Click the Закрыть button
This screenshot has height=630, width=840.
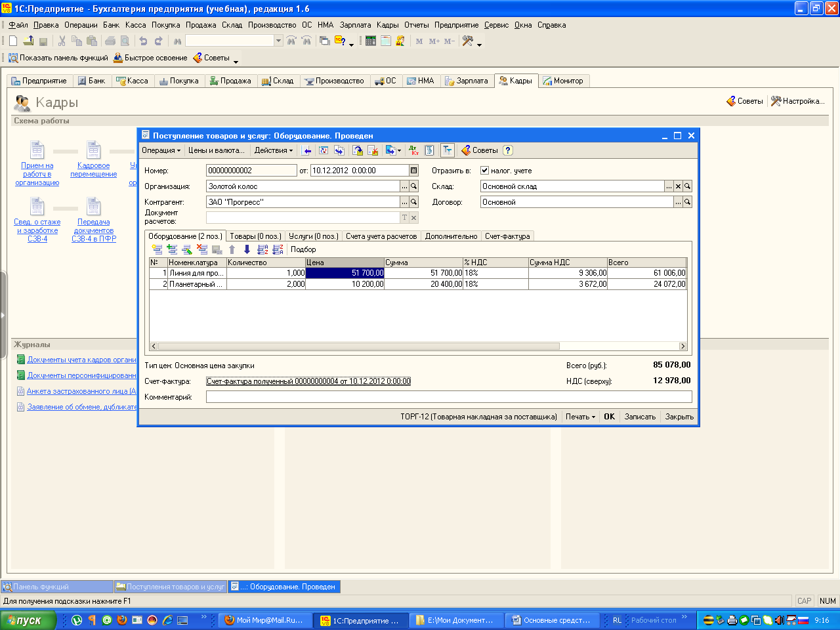click(679, 417)
